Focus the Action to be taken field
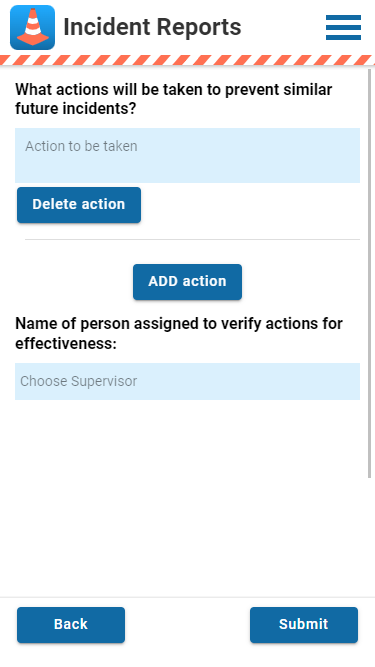Image resolution: width=375 pixels, height=667 pixels. coord(188,155)
